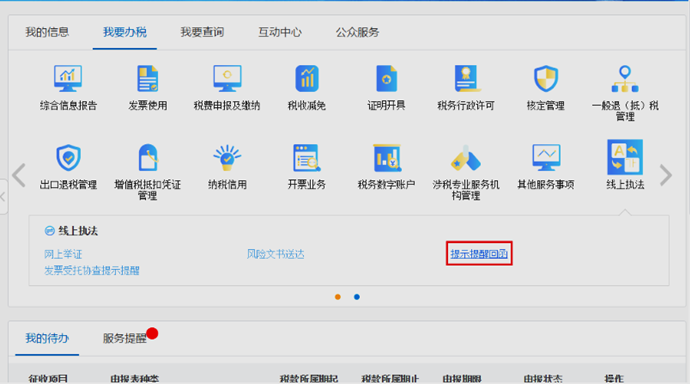Open 发票受托协查提示提醒 link
The width and height of the screenshot is (690, 384).
[x=92, y=271]
